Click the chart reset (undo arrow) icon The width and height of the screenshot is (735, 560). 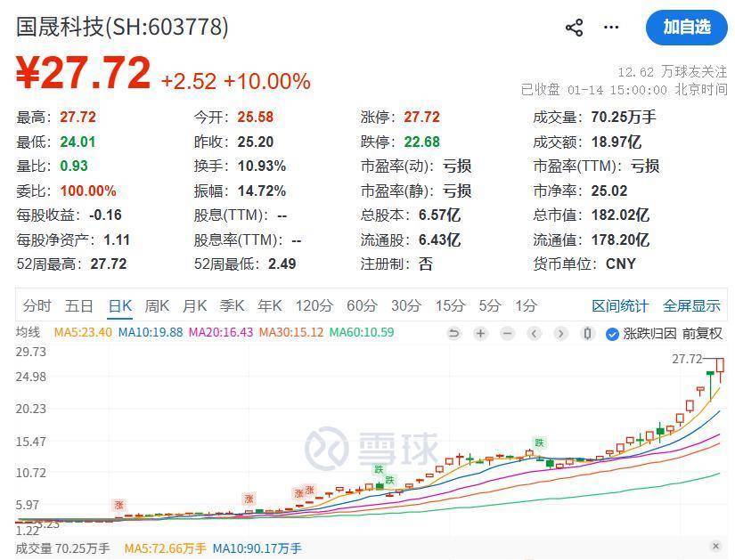click(x=453, y=334)
